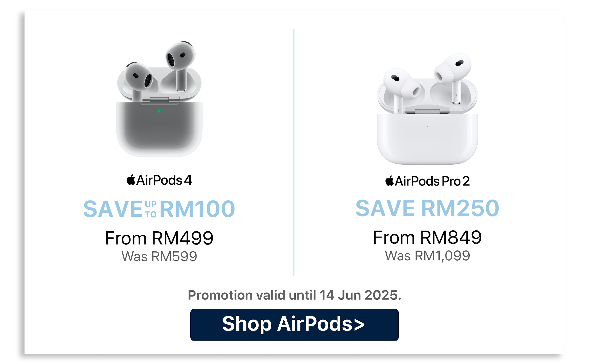Image resolution: width=589 pixels, height=364 pixels.
Task: Click the promotion valid until 14 Jun 2025 note
Action: point(294,295)
